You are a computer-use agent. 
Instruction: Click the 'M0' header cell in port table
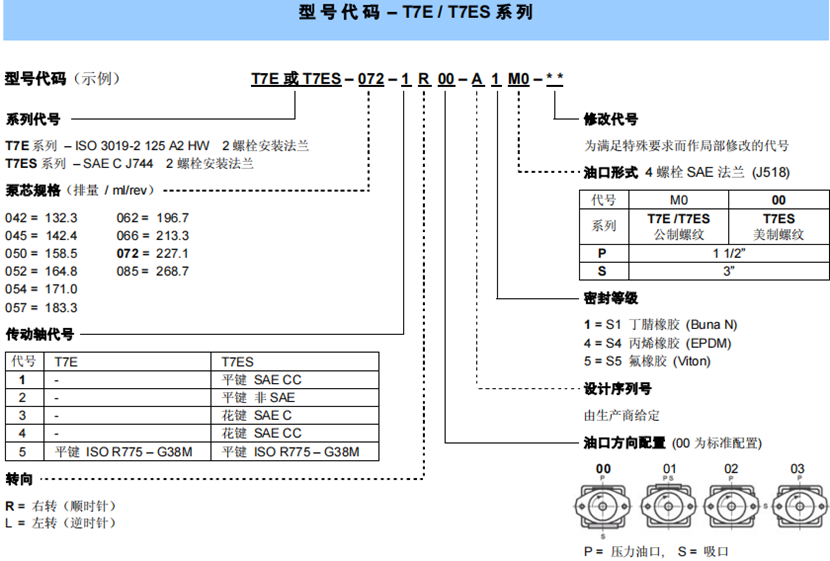[679, 200]
